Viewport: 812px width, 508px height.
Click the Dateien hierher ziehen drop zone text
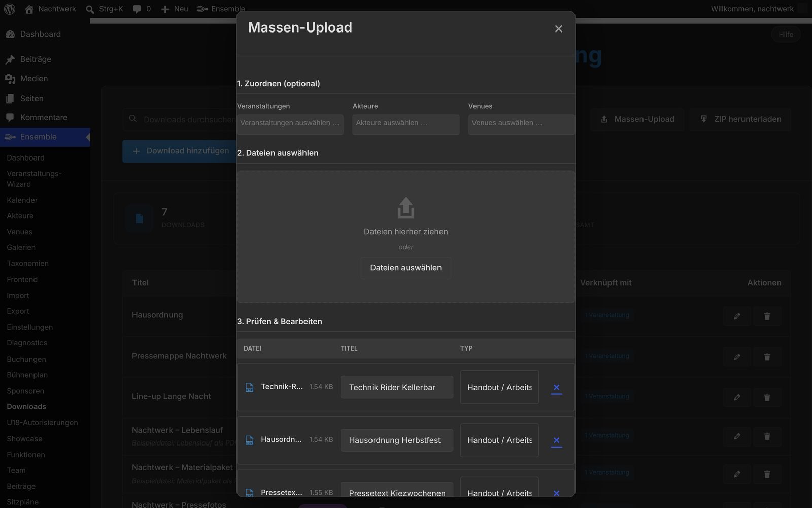click(405, 232)
